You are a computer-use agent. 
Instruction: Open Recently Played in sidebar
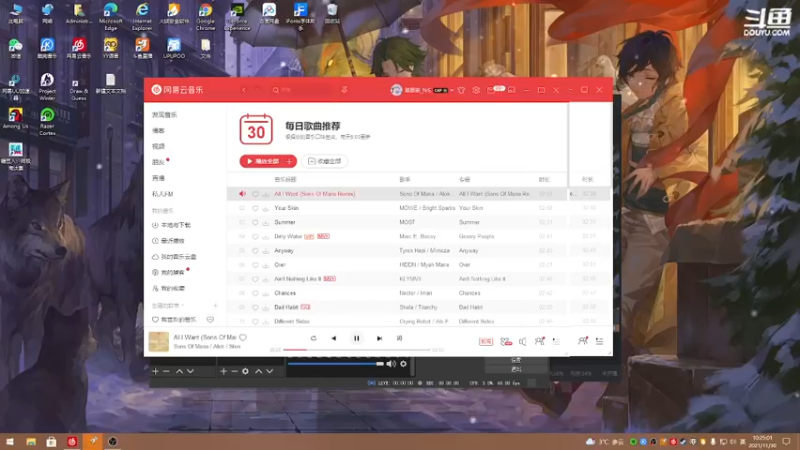(x=168, y=241)
